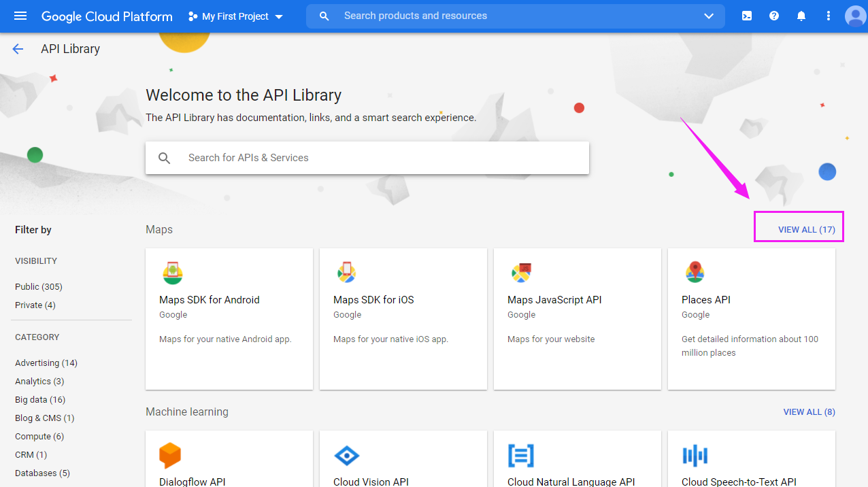868x487 pixels.
Task: Click the magnifier icon in the top search bar
Action: (324, 16)
